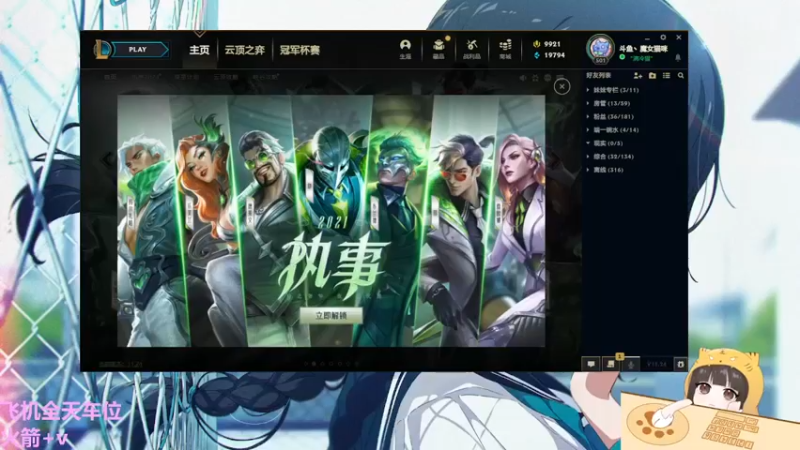Open the 藏品 collection icon
Screen dimensions: 800x450
click(x=438, y=49)
